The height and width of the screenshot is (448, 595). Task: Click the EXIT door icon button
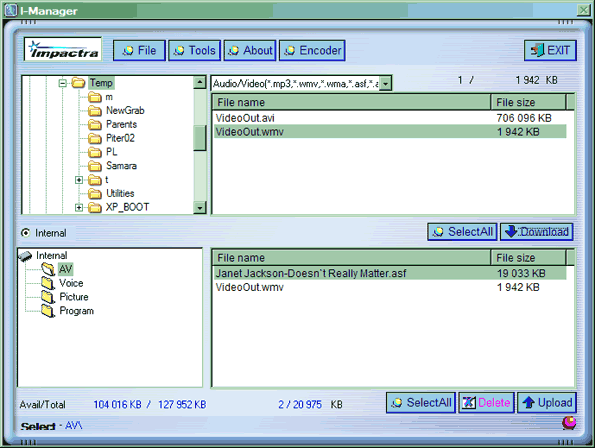[550, 50]
